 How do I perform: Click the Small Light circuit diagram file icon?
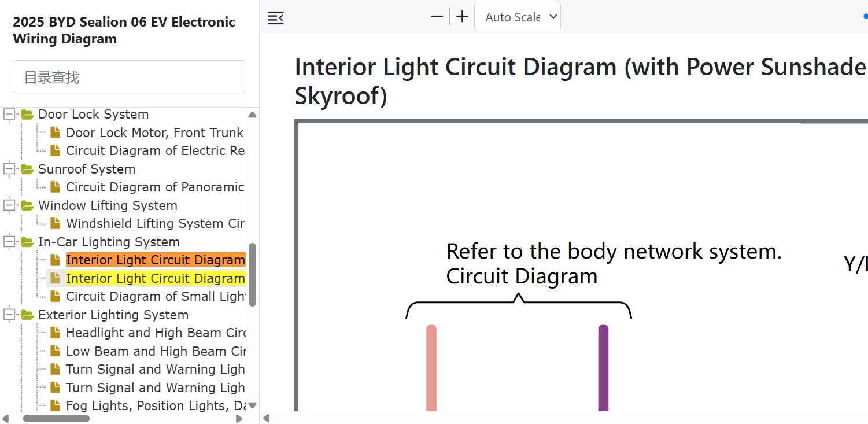pyautogui.click(x=56, y=296)
